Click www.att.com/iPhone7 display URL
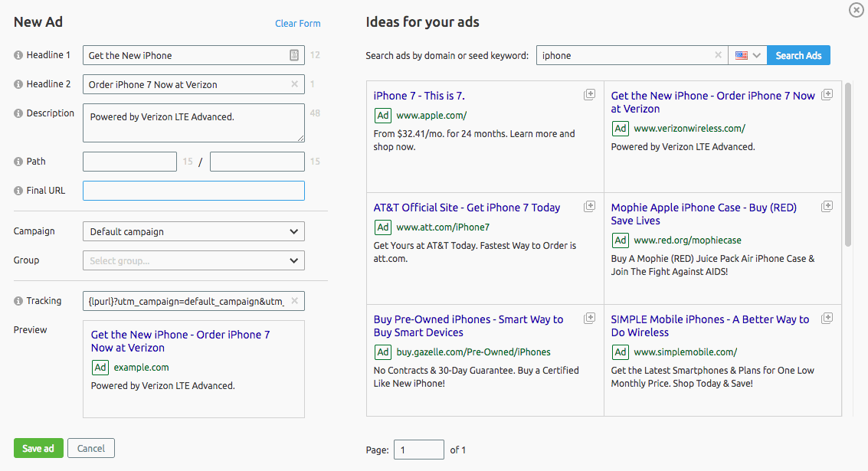 (x=443, y=227)
